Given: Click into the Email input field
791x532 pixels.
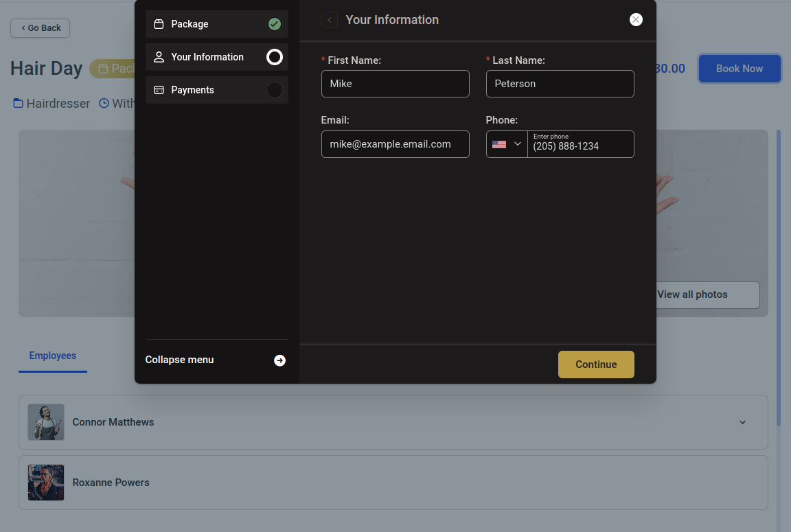Looking at the screenshot, I should (x=395, y=144).
